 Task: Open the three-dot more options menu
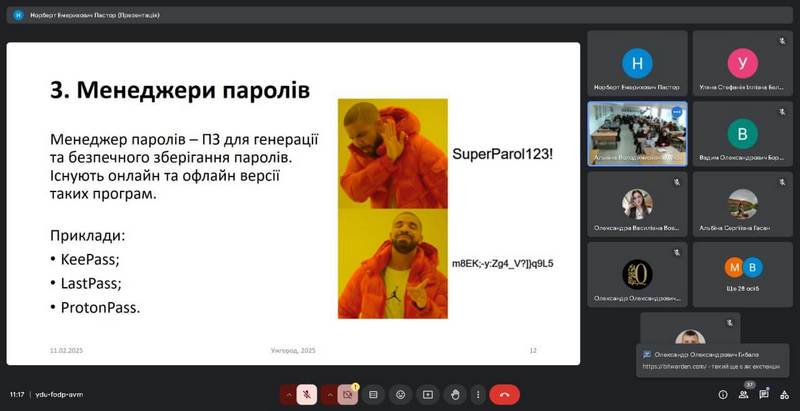478,395
